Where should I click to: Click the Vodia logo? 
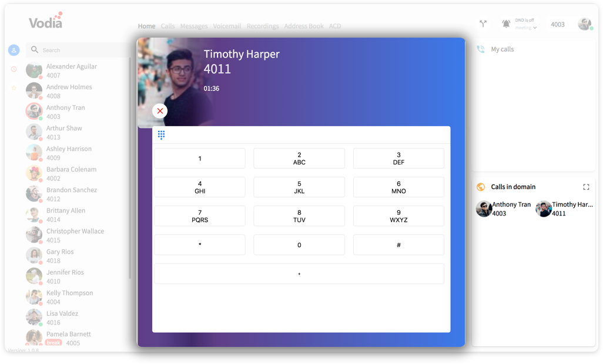[46, 21]
